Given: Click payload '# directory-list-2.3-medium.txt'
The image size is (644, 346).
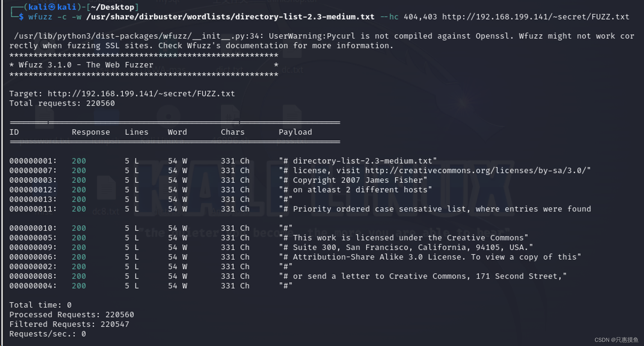Looking at the screenshot, I should click(x=358, y=161).
